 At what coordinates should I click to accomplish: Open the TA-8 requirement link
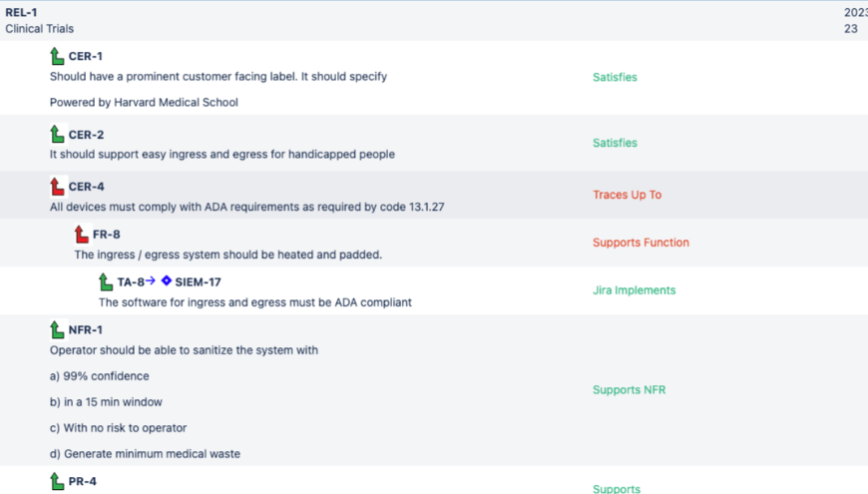(130, 282)
